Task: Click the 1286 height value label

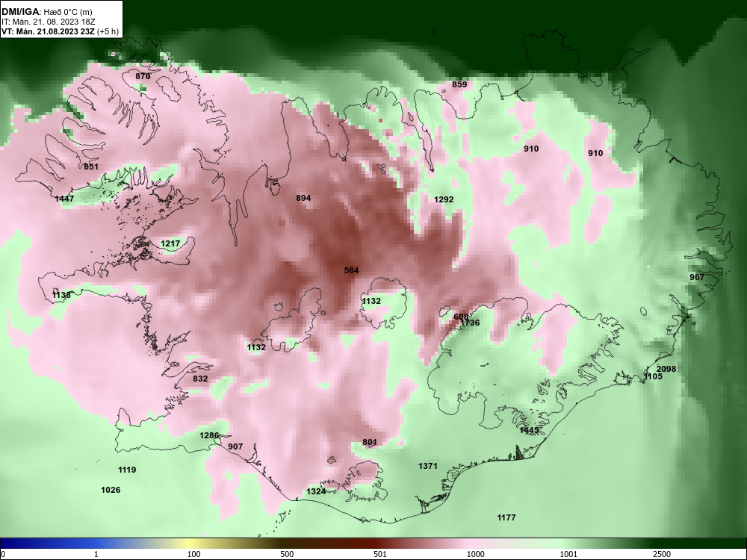Action: (x=208, y=436)
